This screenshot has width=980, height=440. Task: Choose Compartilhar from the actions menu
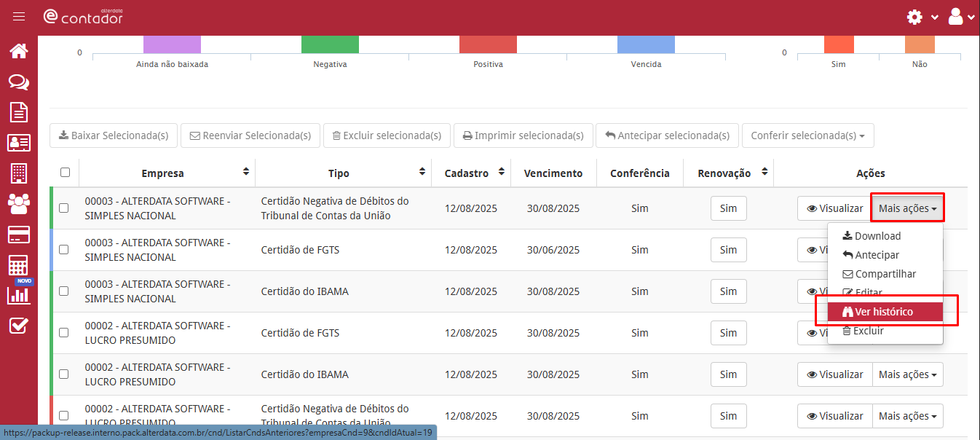tap(885, 274)
